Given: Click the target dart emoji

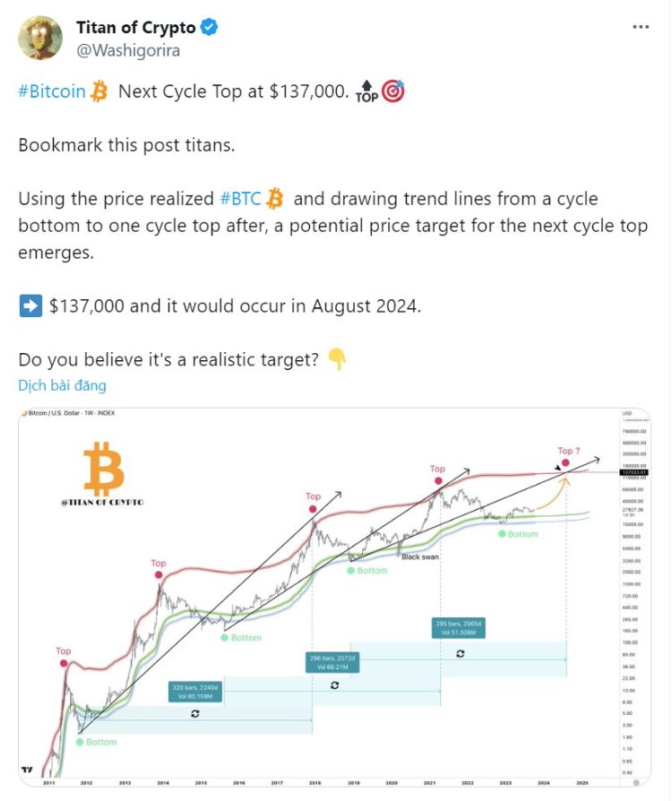Looking at the screenshot, I should point(393,91).
